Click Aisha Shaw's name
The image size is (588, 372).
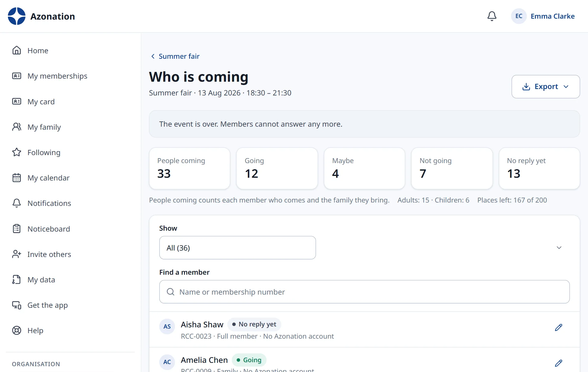(x=202, y=325)
